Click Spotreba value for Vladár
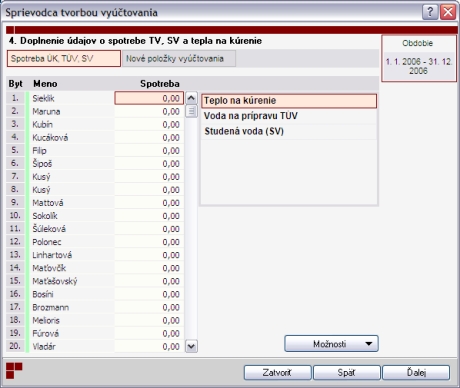 149,346
